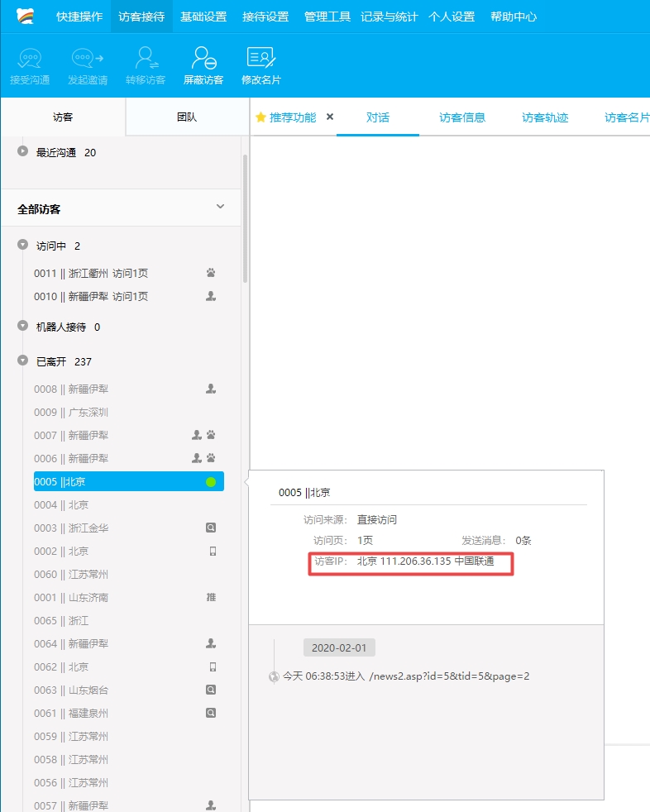Click the 修改名片 edit card icon
This screenshot has height=812, width=650.
[260, 59]
